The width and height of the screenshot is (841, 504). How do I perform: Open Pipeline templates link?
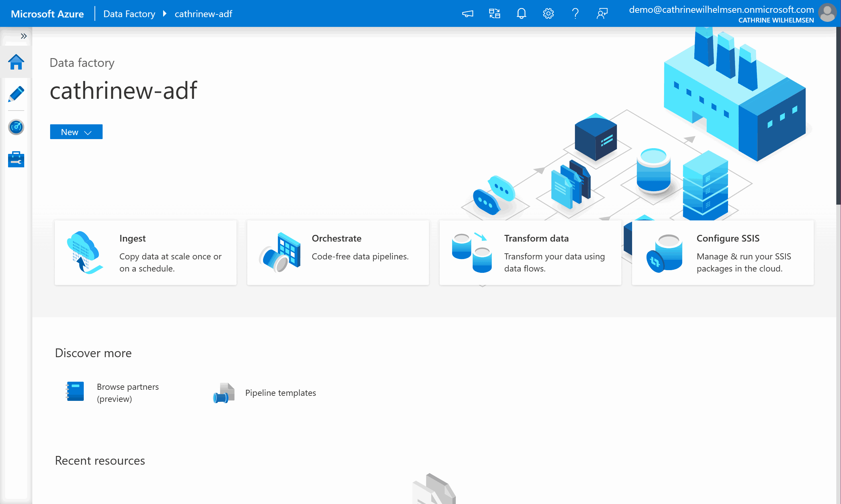[280, 392]
